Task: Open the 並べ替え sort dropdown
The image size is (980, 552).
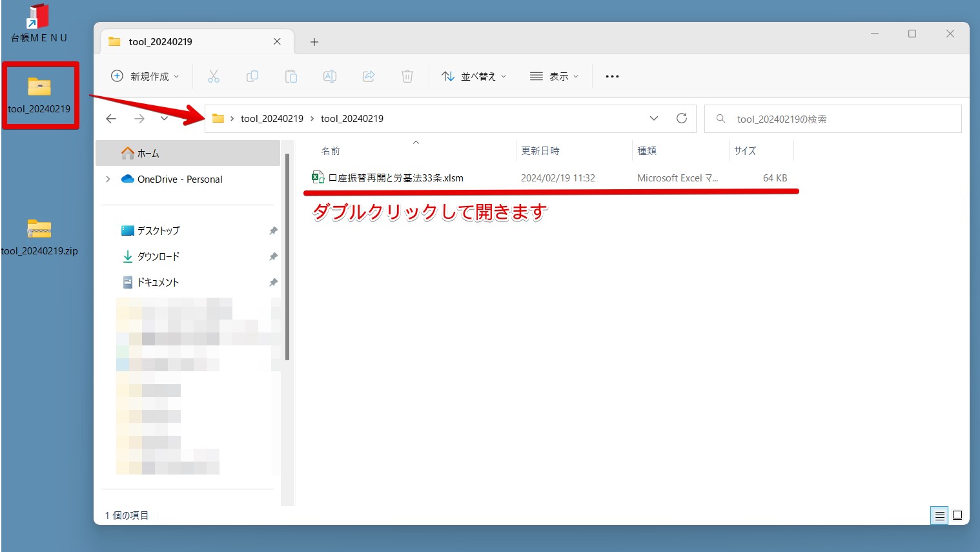Action: click(x=474, y=76)
